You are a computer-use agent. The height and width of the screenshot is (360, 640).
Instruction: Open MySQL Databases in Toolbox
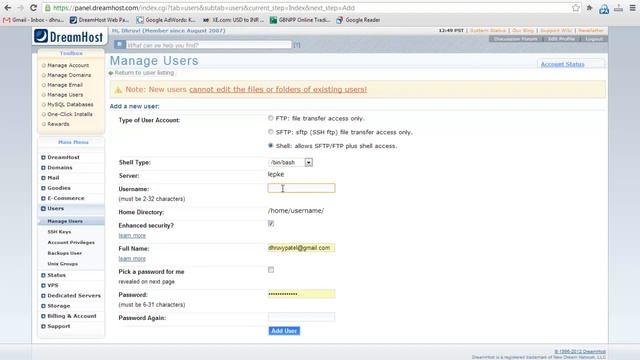click(x=70, y=104)
